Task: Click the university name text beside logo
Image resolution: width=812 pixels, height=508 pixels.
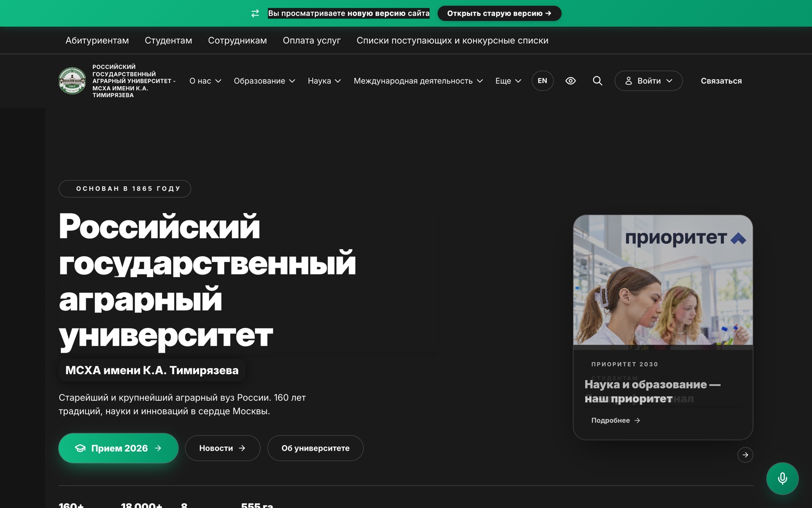Action: [134, 81]
